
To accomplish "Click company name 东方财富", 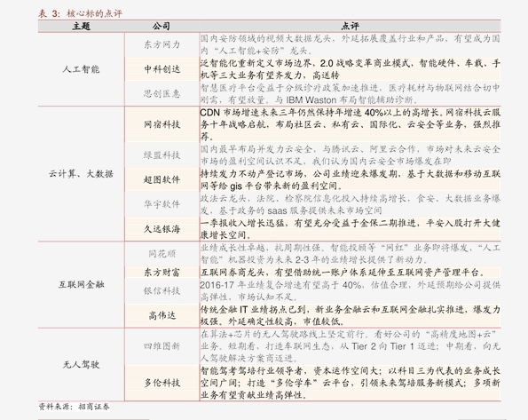I will coord(162,272).
